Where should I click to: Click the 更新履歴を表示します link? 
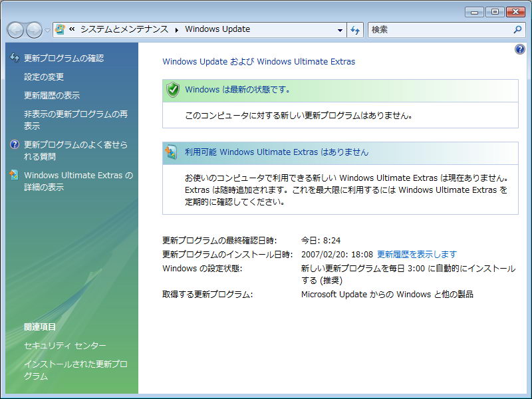[417, 255]
